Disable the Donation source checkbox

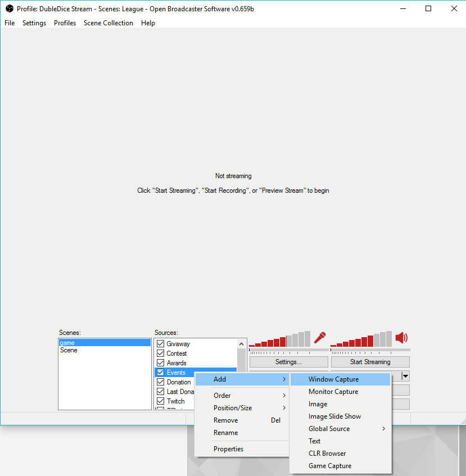click(160, 382)
